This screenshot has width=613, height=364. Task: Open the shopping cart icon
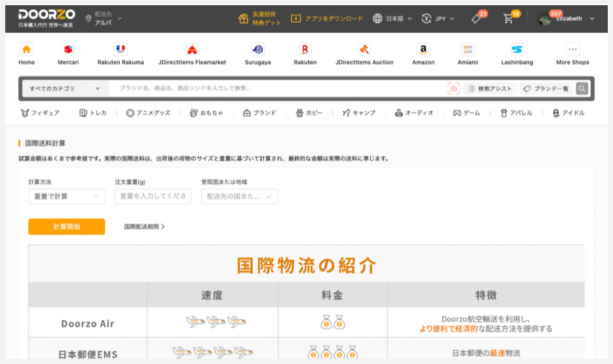click(508, 19)
